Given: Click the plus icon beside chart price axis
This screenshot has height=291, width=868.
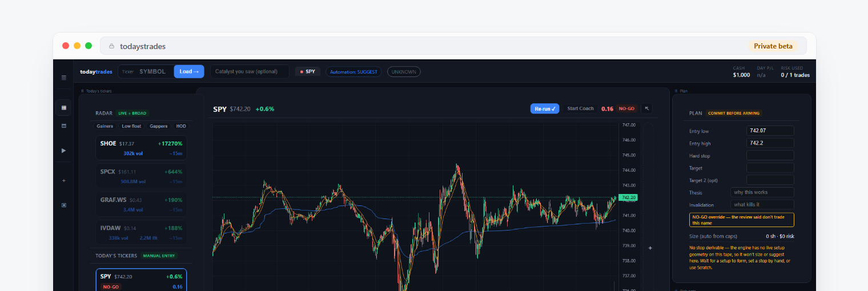Looking at the screenshot, I should click(650, 248).
